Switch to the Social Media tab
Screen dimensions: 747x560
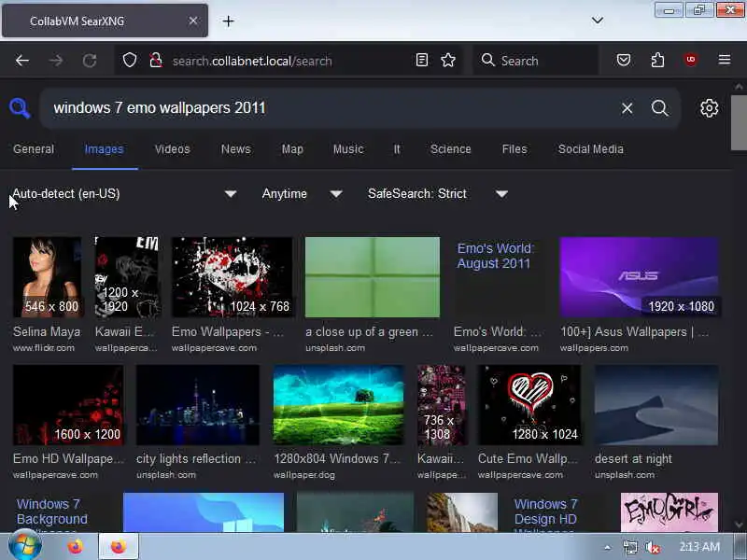tap(591, 149)
